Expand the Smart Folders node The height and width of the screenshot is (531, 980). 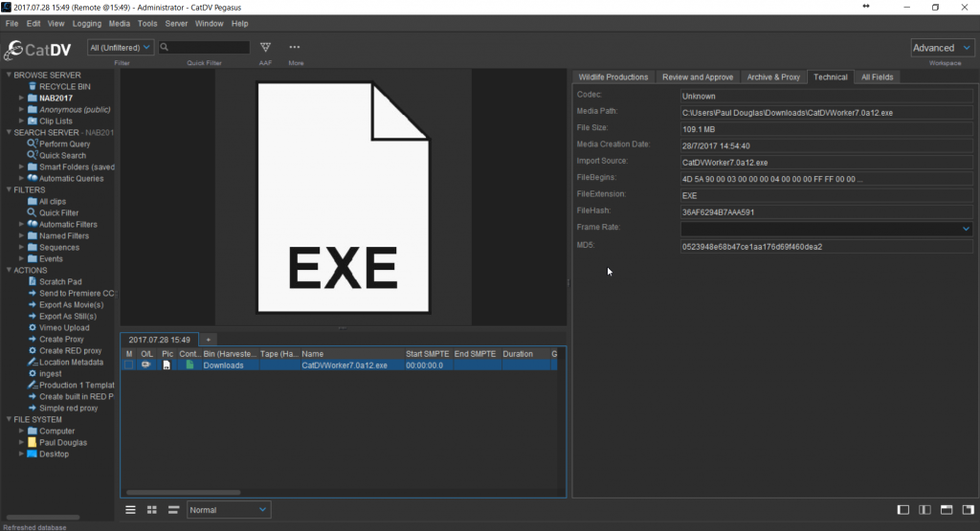pyautogui.click(x=21, y=166)
